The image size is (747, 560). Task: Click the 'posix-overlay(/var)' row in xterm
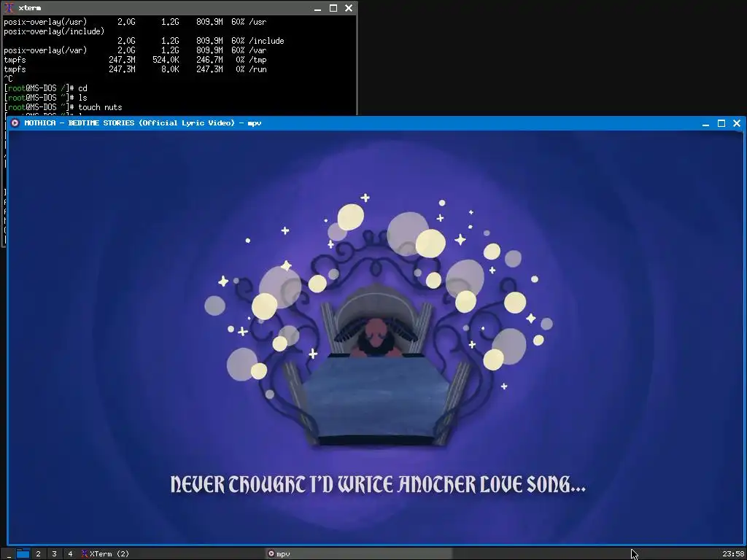coord(135,50)
